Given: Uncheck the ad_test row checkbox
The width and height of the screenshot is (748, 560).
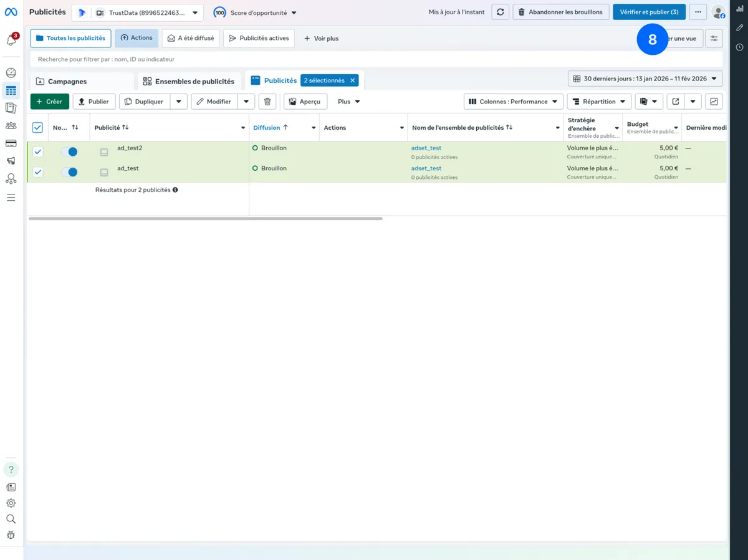Looking at the screenshot, I should click(x=37, y=171).
